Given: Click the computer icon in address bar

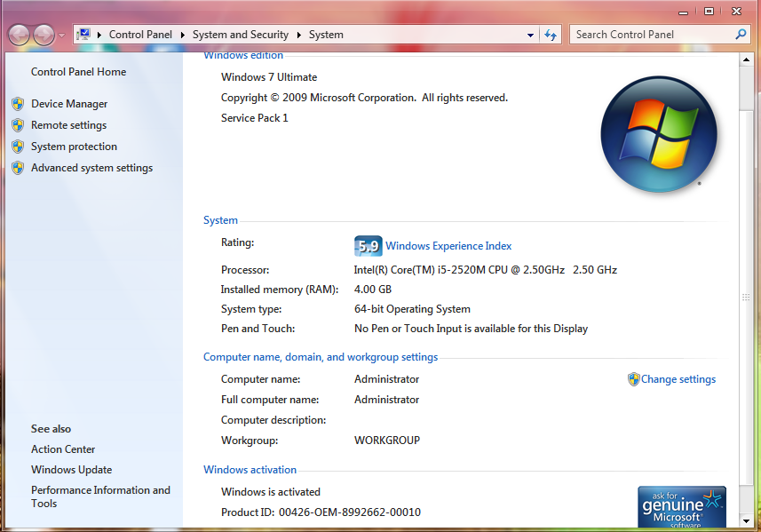Looking at the screenshot, I should pyautogui.click(x=83, y=35).
